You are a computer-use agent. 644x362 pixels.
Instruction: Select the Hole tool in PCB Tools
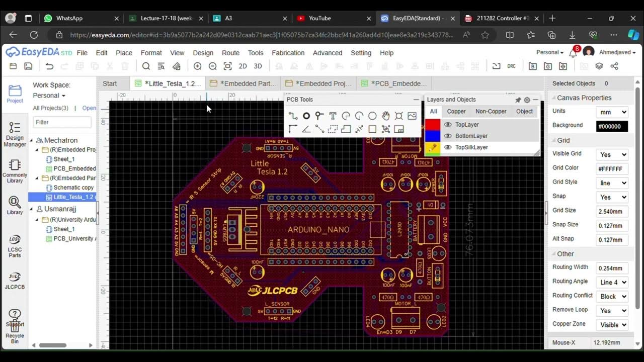pos(398,116)
